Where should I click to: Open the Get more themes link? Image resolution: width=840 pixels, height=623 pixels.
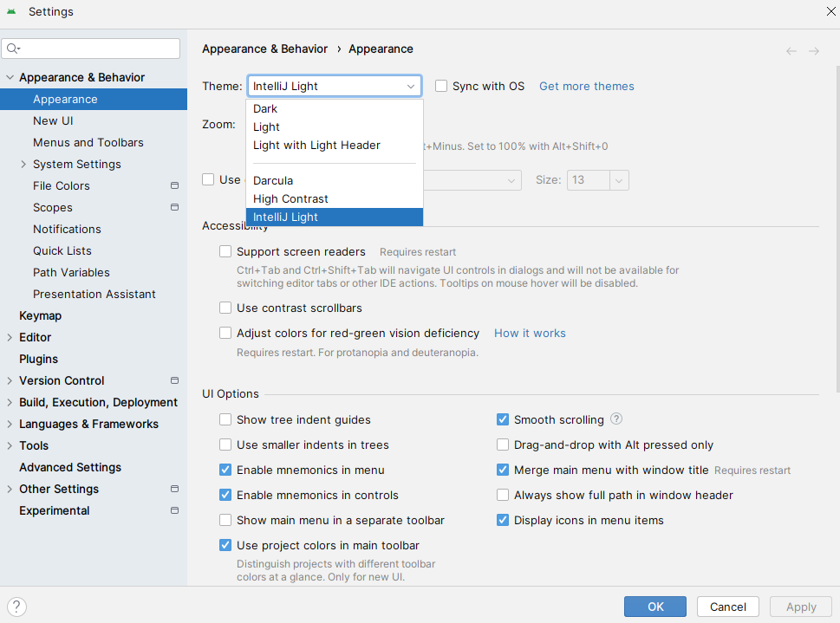[x=586, y=86]
